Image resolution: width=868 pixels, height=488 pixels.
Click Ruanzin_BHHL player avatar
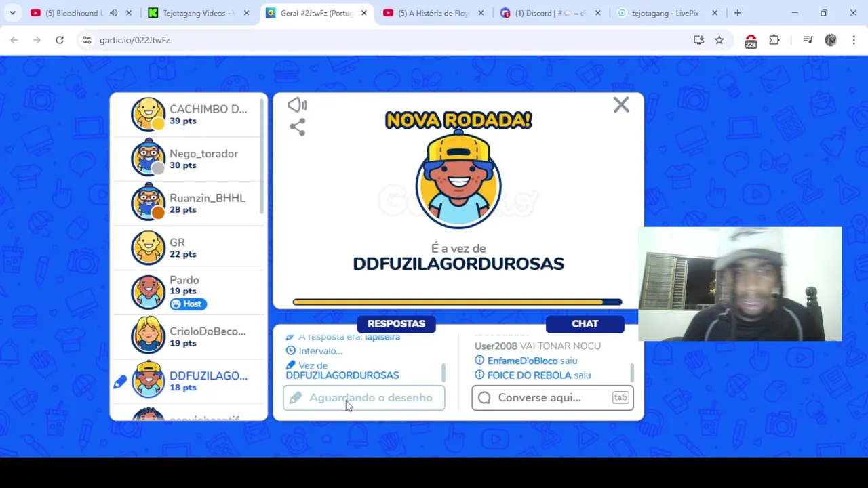coord(148,203)
